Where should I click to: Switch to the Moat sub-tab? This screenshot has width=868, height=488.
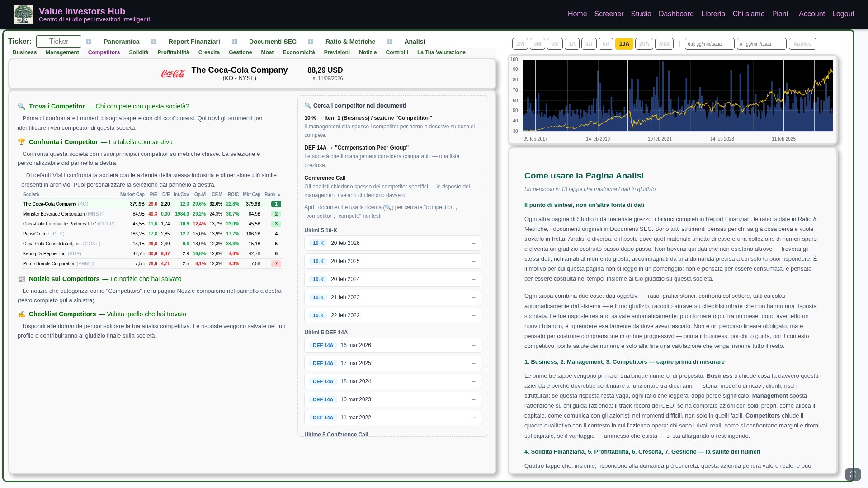[267, 52]
